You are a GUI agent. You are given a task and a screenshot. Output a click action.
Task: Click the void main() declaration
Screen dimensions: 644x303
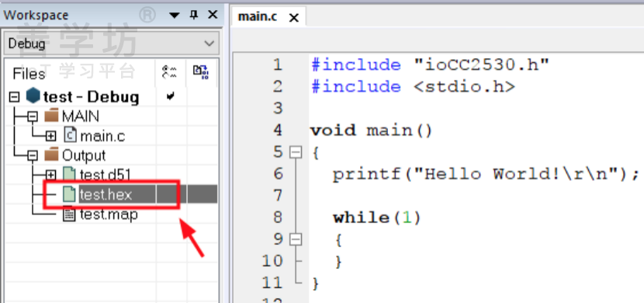pyautogui.click(x=372, y=131)
